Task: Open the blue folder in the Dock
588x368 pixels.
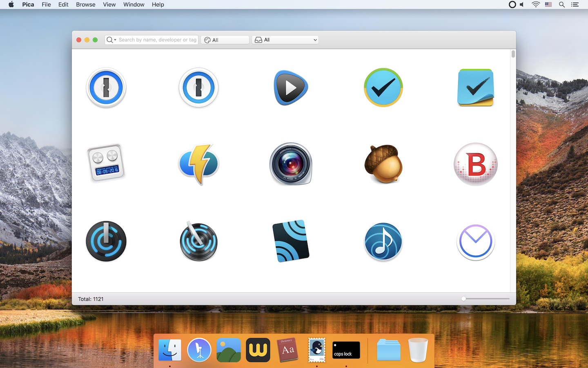Action: pyautogui.click(x=389, y=350)
